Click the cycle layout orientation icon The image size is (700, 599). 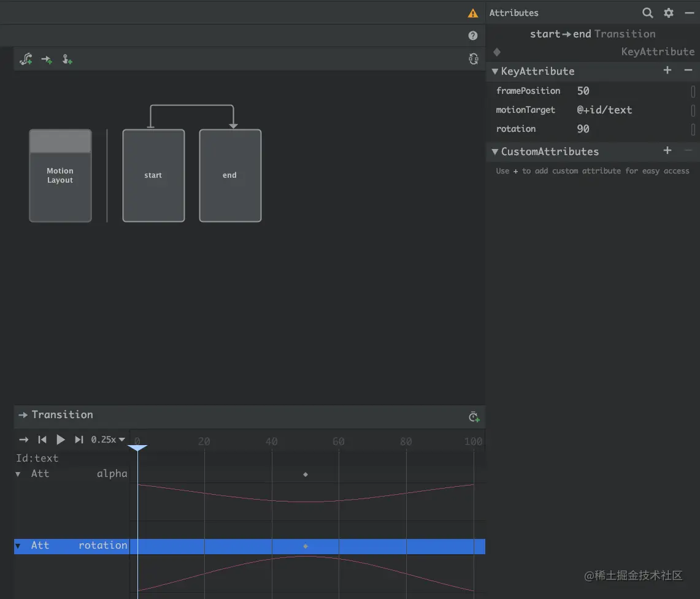474,59
